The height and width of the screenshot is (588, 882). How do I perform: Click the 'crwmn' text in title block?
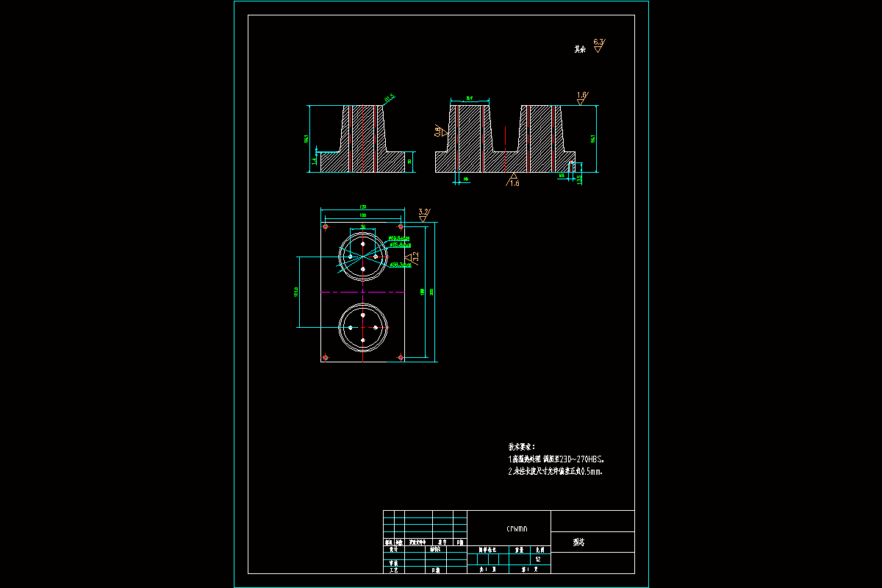(517, 528)
